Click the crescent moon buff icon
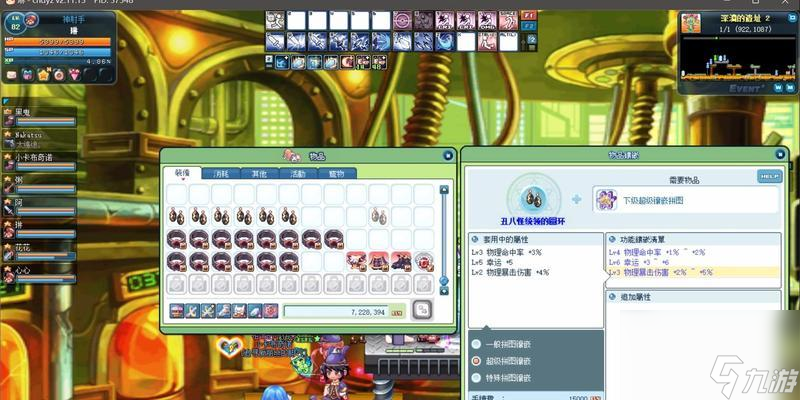The height and width of the screenshot is (400, 800). coord(348,62)
